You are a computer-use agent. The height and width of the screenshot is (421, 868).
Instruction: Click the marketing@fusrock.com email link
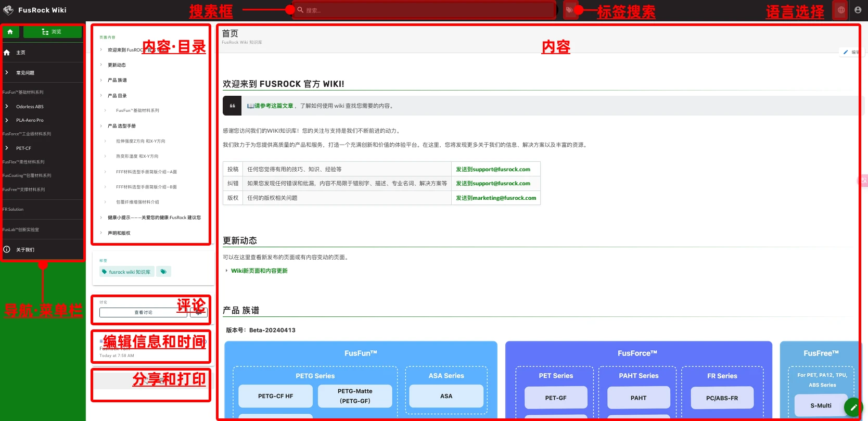[496, 198]
